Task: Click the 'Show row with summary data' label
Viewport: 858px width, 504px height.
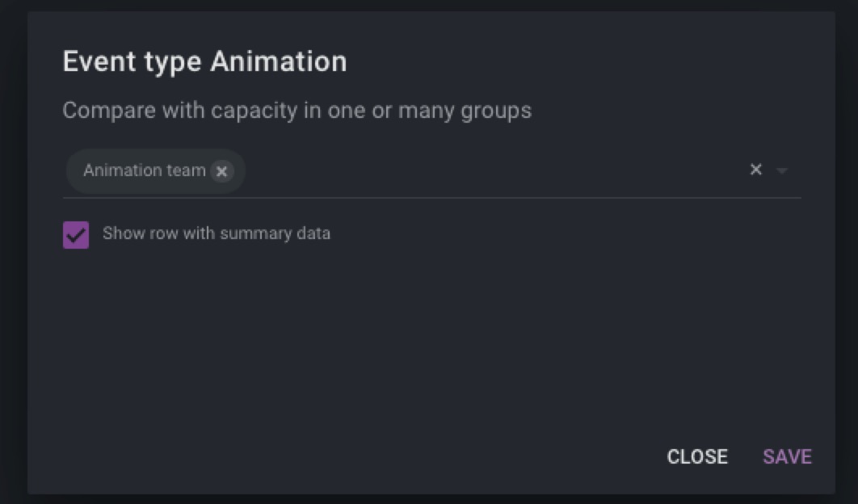Action: [217, 233]
